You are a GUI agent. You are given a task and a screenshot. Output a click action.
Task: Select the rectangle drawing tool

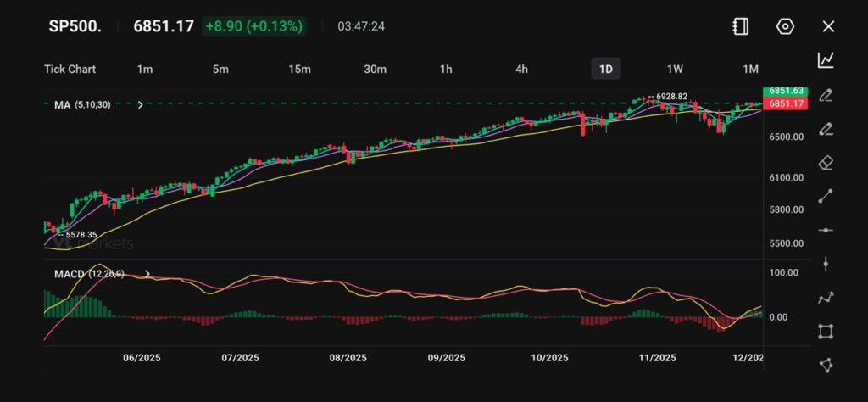(x=826, y=332)
